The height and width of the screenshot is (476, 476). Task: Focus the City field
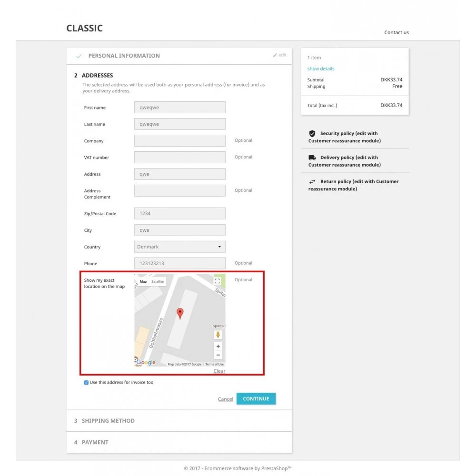coord(180,230)
